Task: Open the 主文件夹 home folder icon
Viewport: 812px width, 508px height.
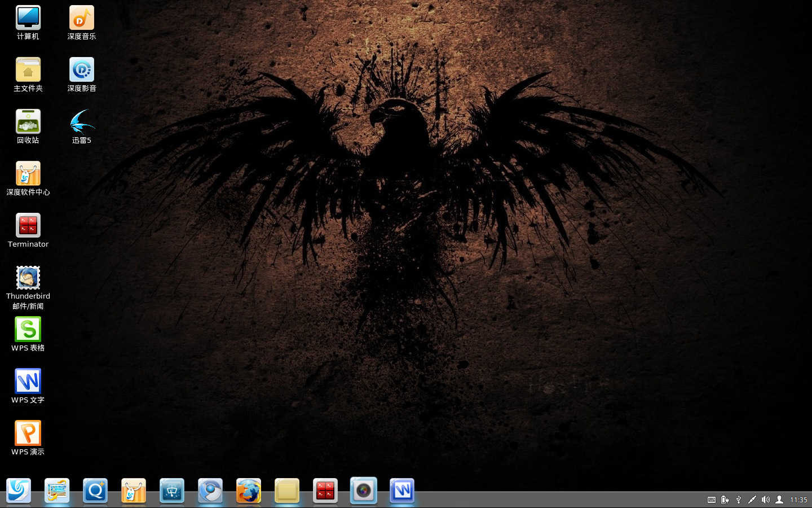Action: pyautogui.click(x=28, y=75)
